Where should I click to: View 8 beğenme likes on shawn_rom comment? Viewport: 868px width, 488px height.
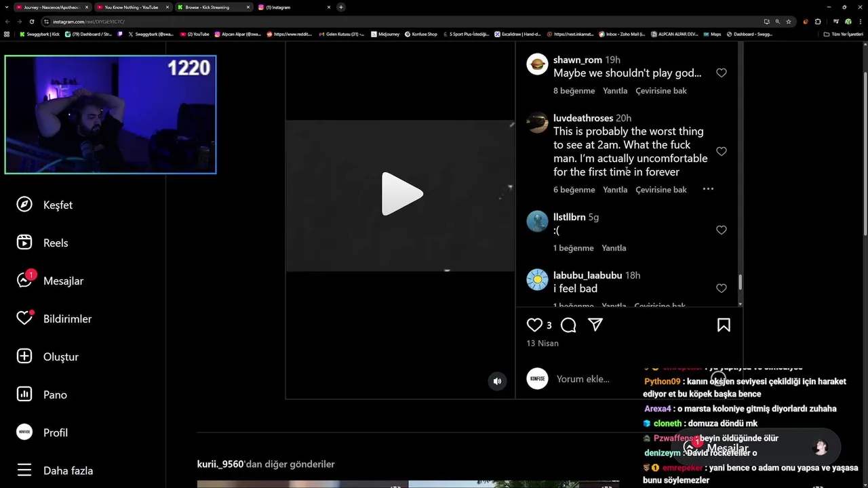[x=574, y=91]
